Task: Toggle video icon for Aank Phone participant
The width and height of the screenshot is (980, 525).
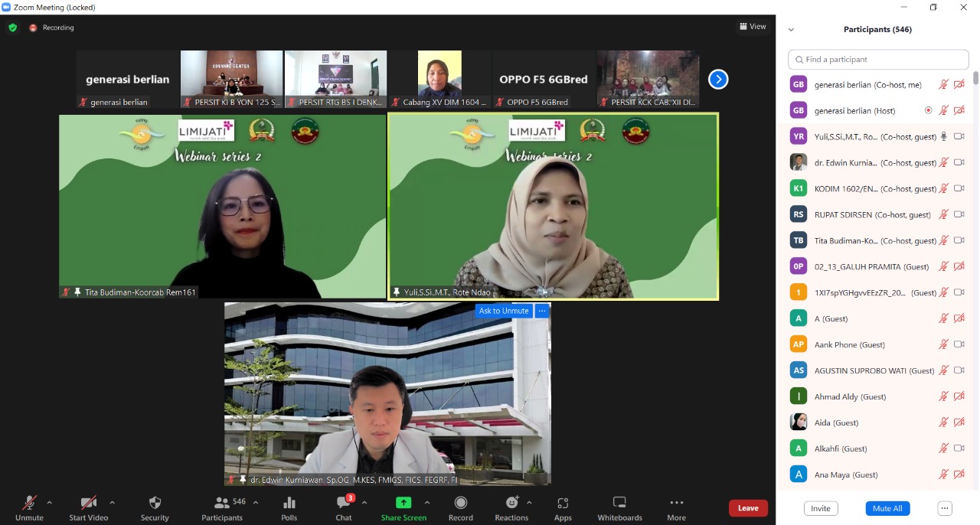Action: [959, 344]
